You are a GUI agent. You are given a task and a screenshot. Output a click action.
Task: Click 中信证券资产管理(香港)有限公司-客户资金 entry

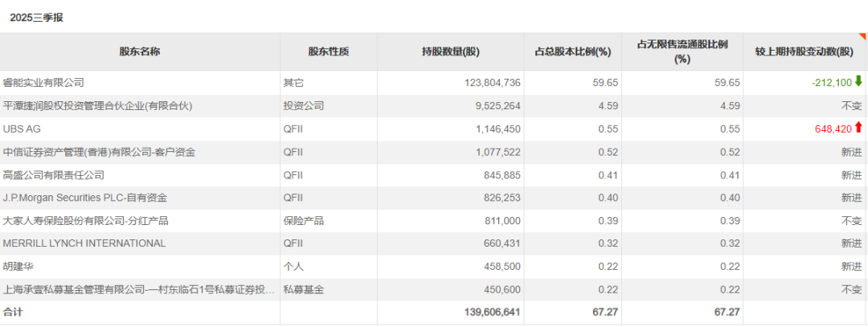click(99, 152)
